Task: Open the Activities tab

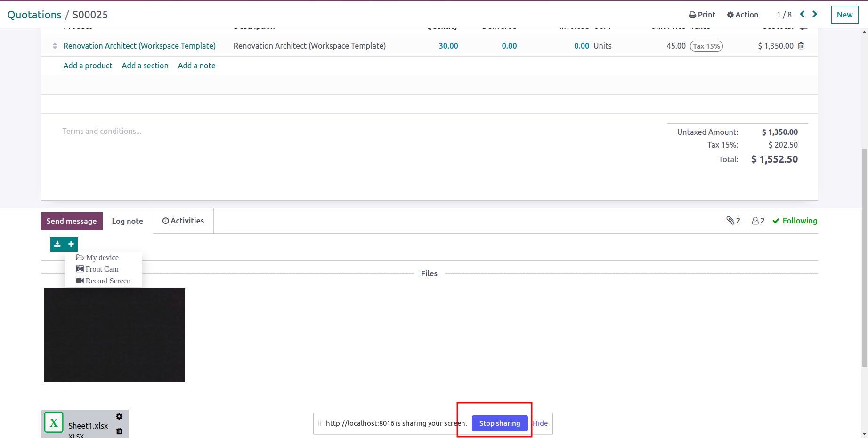Action: (183, 221)
